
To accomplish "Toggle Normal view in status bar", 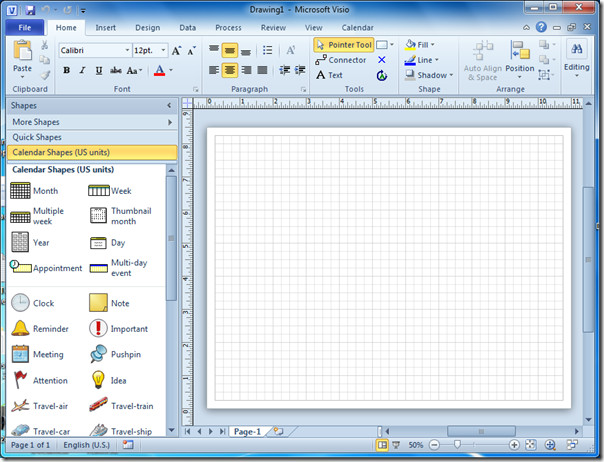I will click(x=382, y=445).
